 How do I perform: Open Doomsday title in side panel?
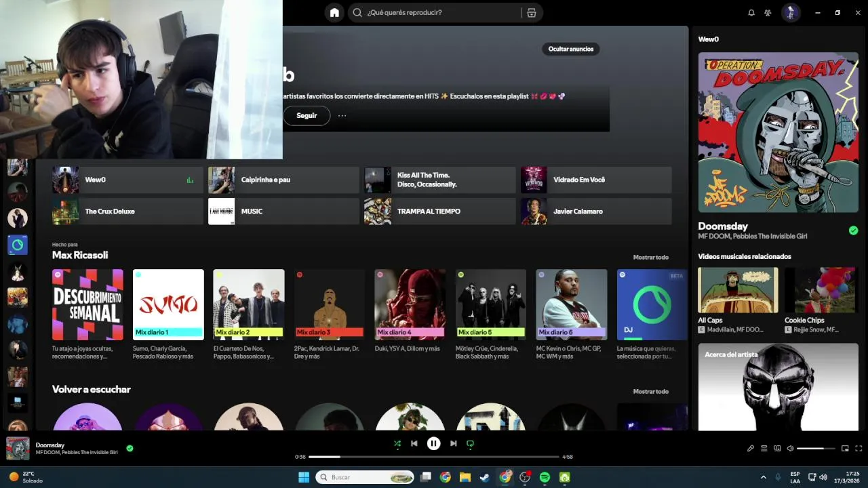(x=723, y=226)
